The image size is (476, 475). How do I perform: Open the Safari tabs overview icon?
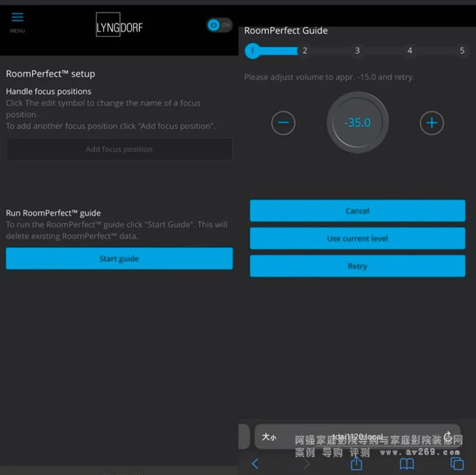click(x=457, y=463)
